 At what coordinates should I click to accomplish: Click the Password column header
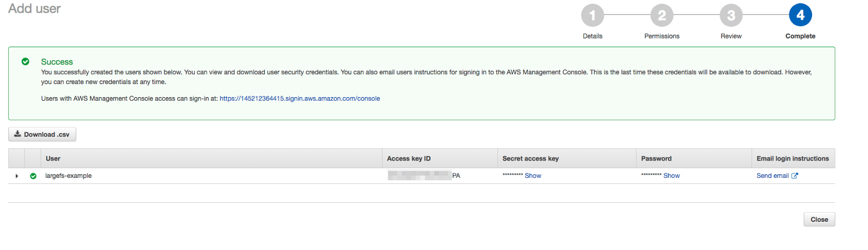click(x=656, y=159)
